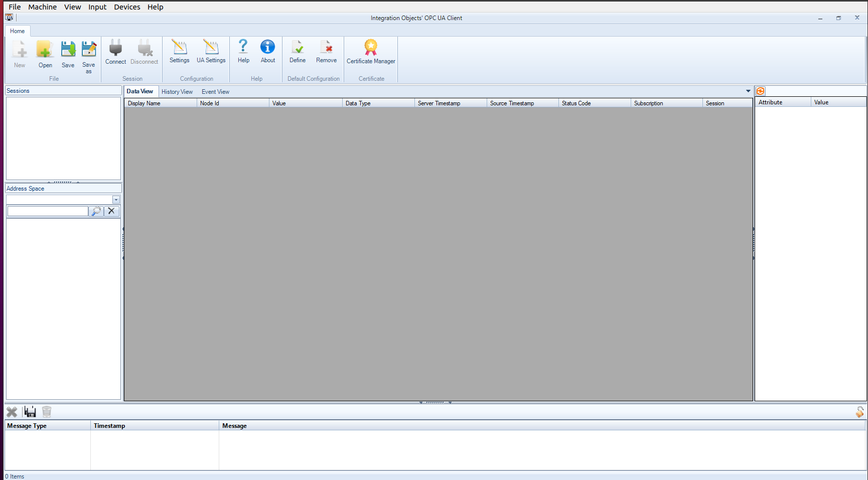Open the Input menu

tap(97, 7)
